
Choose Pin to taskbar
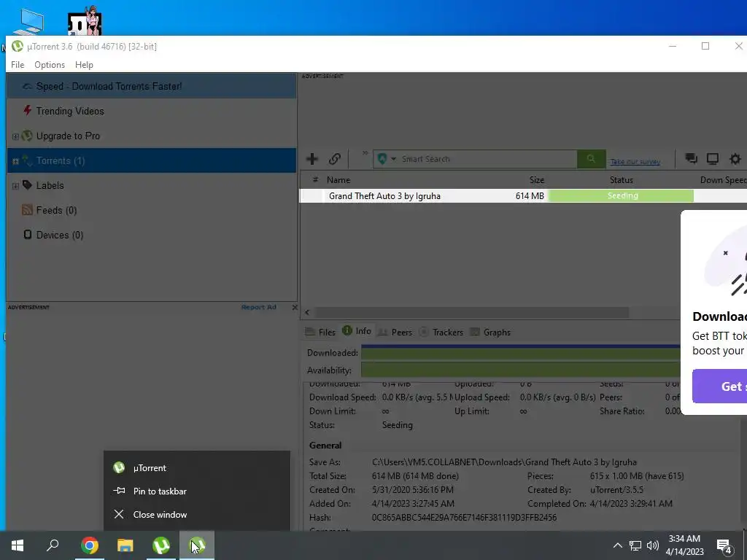197,491
